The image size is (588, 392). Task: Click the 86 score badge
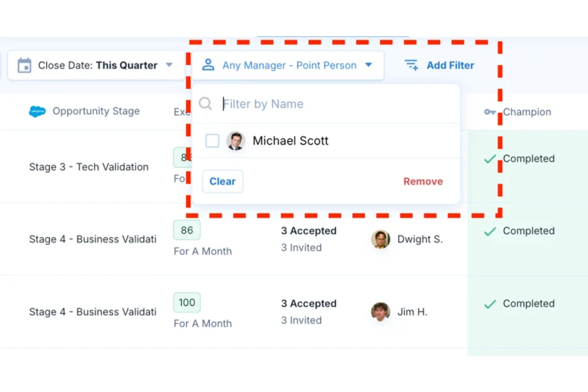[187, 230]
